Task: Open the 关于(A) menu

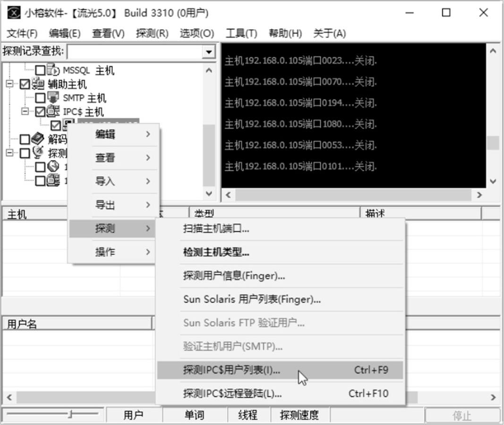Action: (x=329, y=34)
